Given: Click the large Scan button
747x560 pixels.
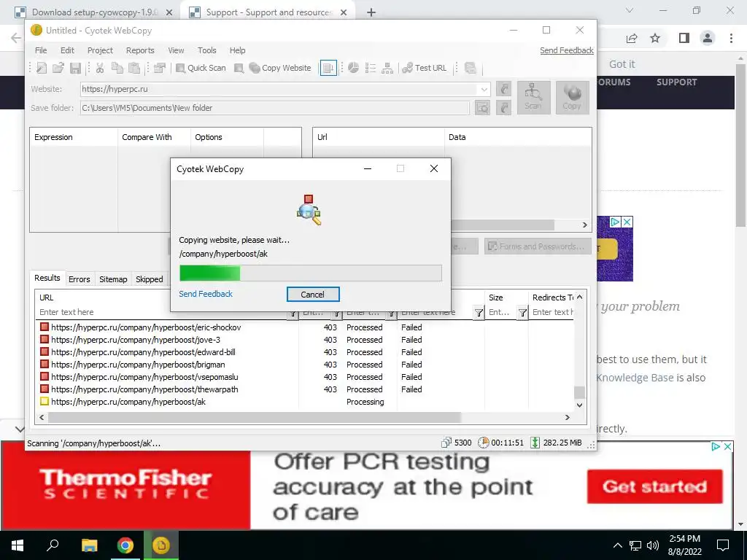Looking at the screenshot, I should pos(533,98).
